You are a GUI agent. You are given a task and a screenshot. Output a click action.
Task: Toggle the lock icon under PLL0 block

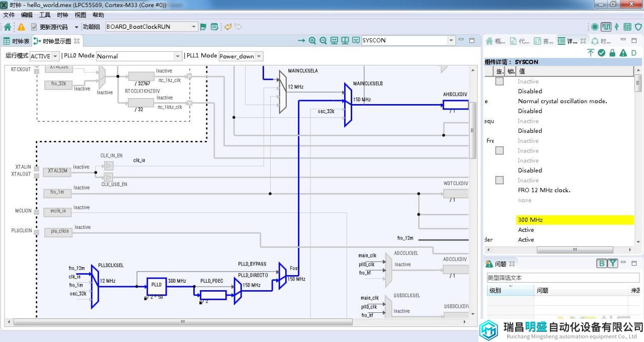146,298
